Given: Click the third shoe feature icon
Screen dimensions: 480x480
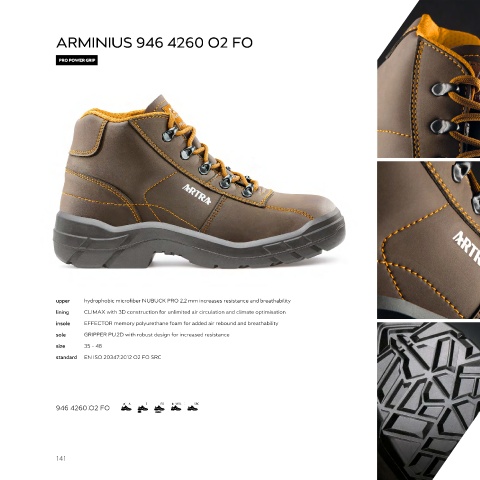Looking at the screenshot, I should click(x=159, y=407).
